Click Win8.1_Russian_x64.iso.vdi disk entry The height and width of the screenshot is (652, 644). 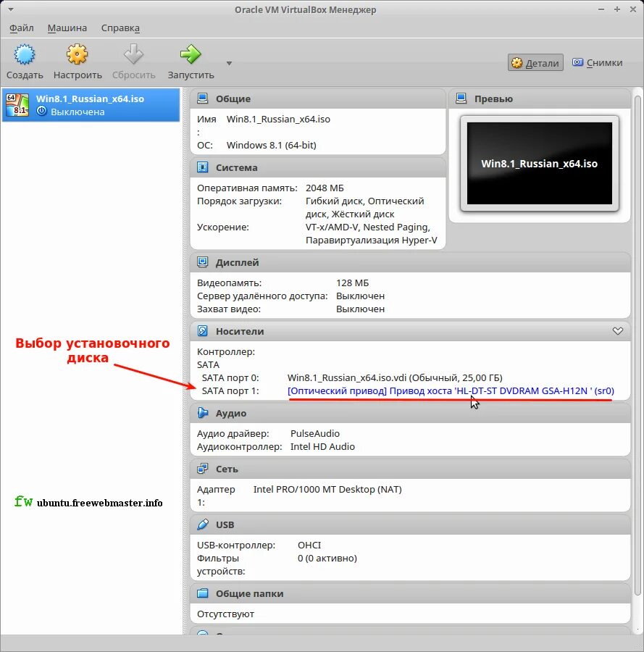(395, 377)
